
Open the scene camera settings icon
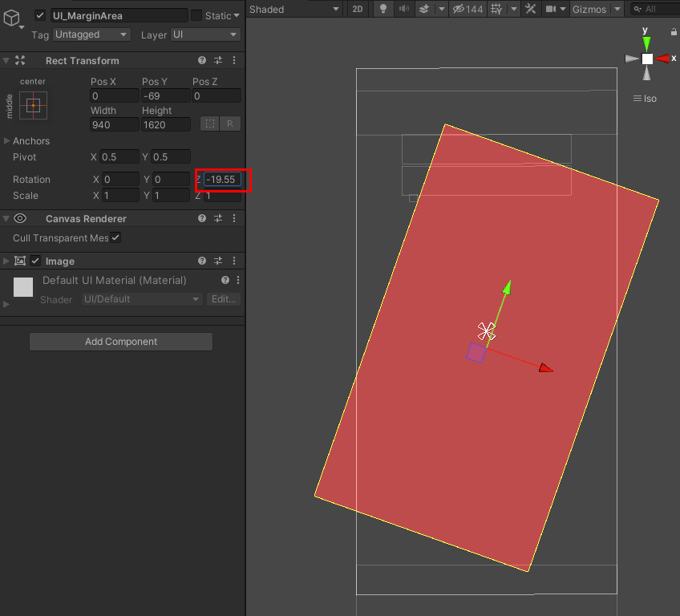pos(551,9)
